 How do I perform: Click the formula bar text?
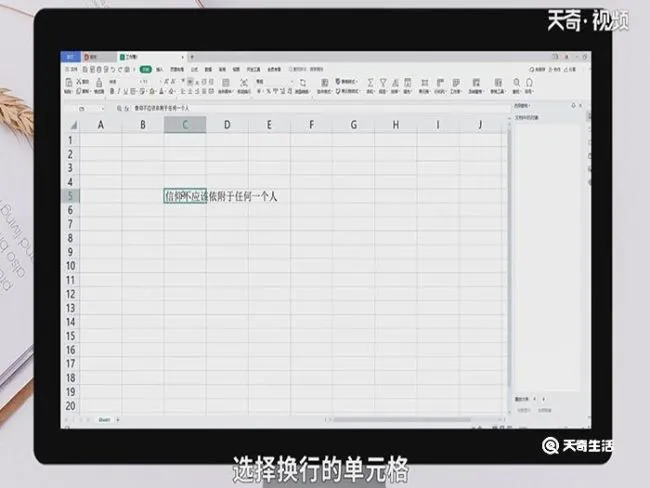[162, 108]
